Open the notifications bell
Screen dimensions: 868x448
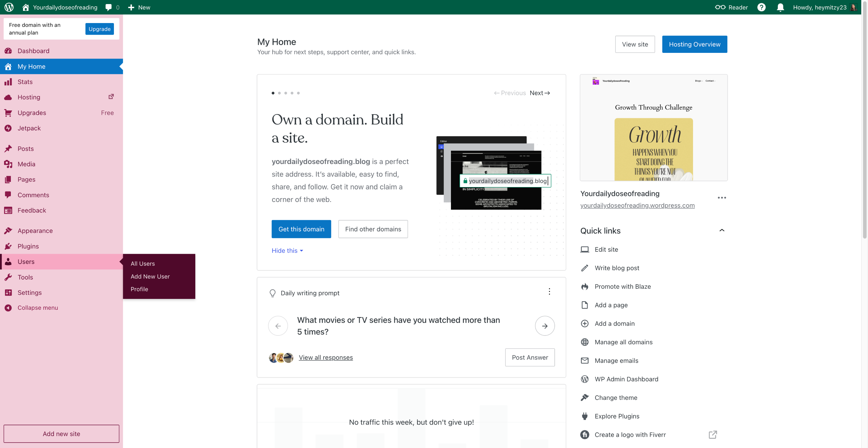pos(780,7)
